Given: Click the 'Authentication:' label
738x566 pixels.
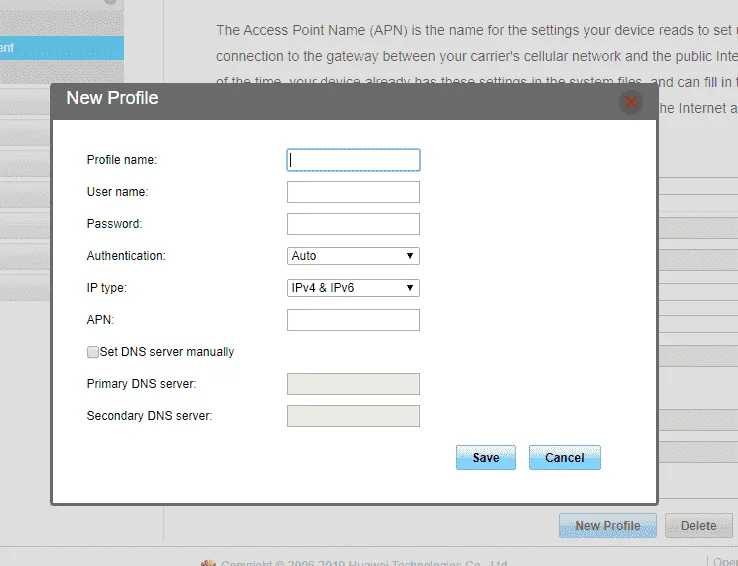Looking at the screenshot, I should coord(126,256).
